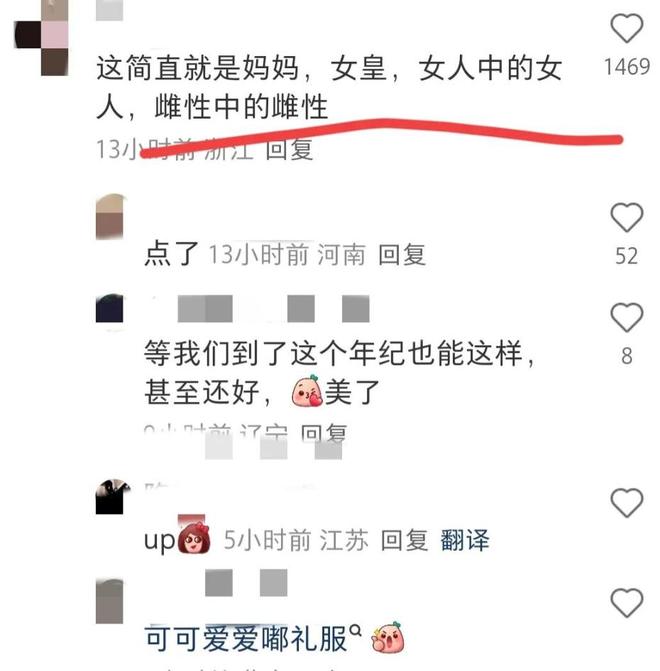Translate the 'up' comment with 翻译

coord(465,540)
